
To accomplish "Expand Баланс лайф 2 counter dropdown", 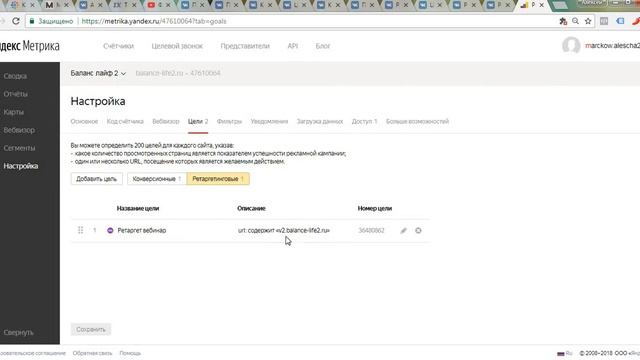I will click(98, 73).
